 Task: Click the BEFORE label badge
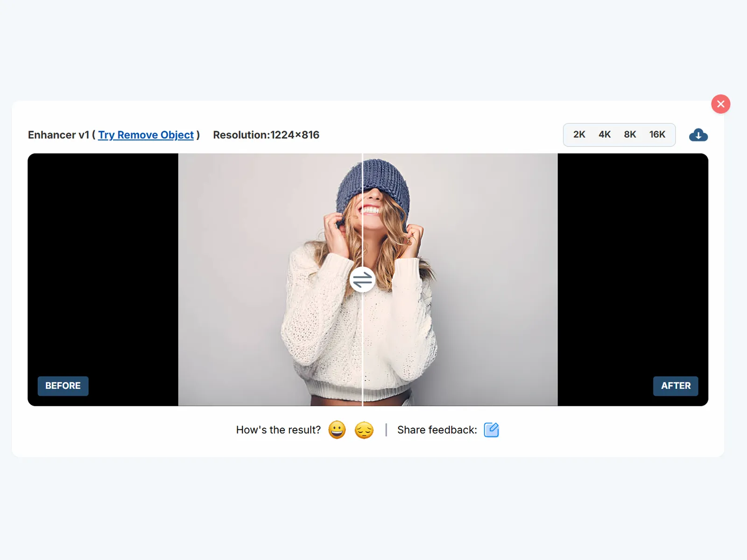click(x=63, y=386)
